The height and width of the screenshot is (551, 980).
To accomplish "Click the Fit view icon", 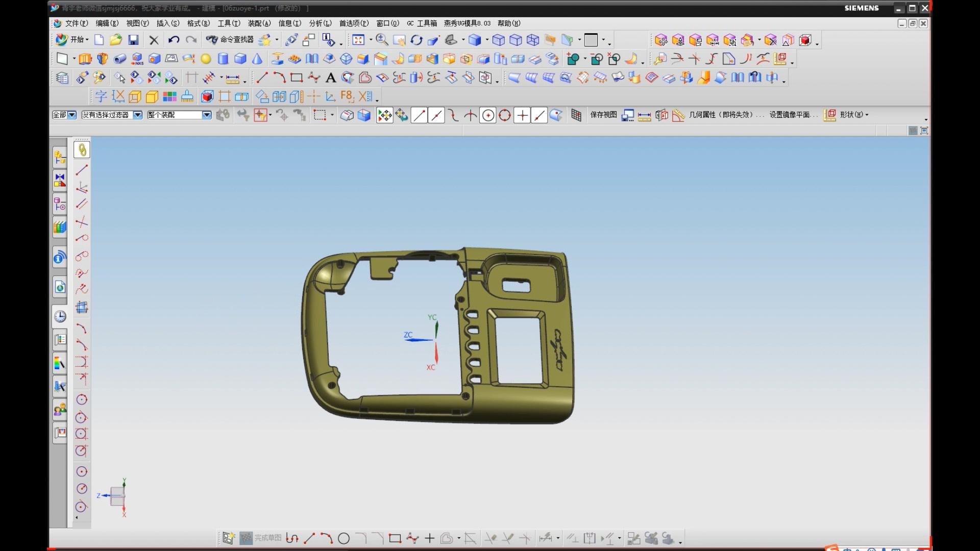I will 358,40.
